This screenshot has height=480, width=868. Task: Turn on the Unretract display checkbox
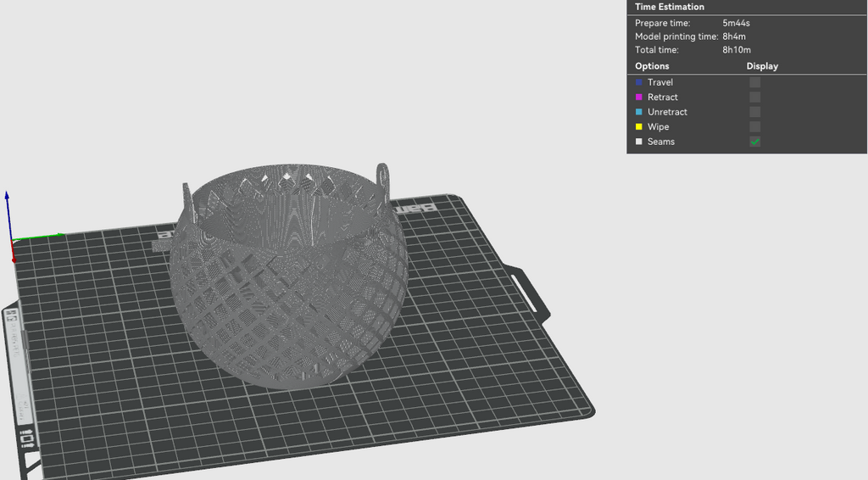pos(754,112)
